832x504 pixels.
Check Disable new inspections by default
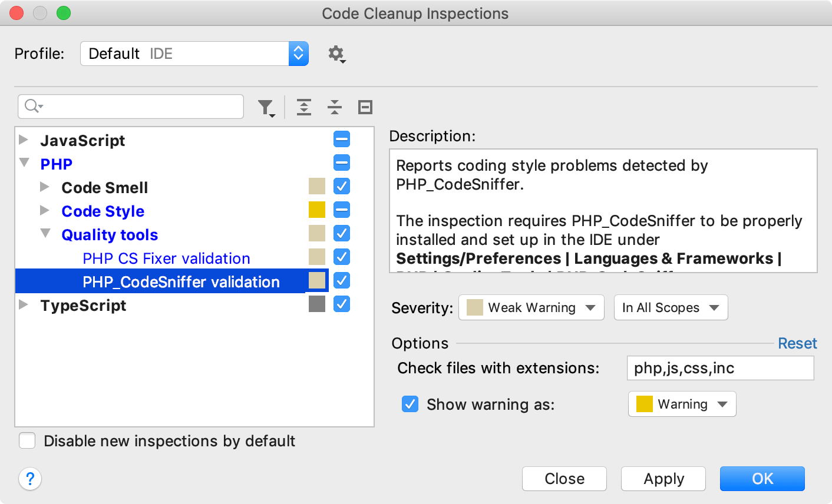[x=27, y=440]
